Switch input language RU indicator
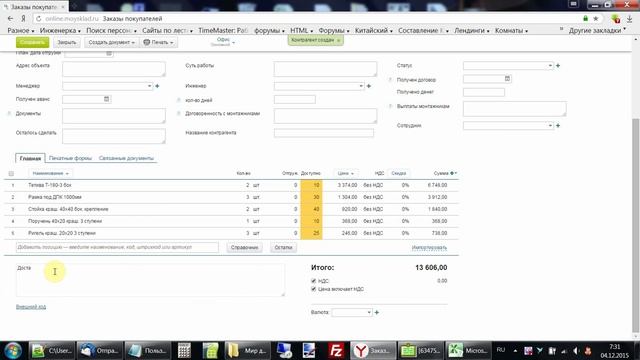The image size is (640, 360). (x=501, y=350)
